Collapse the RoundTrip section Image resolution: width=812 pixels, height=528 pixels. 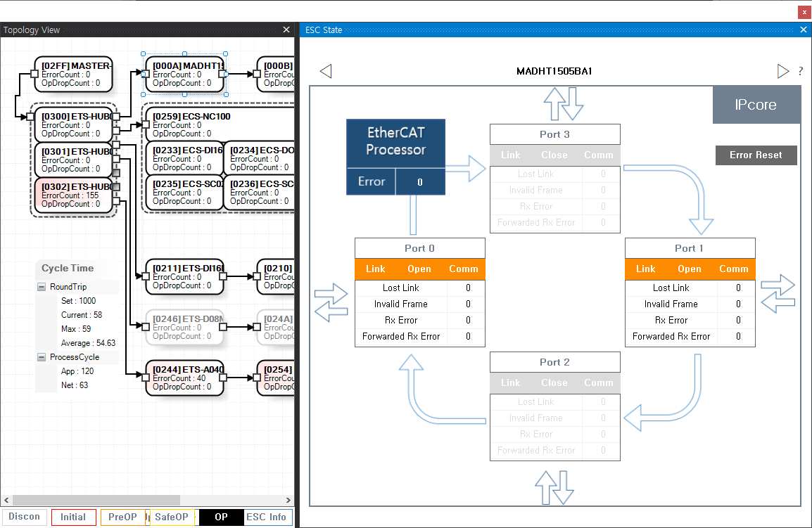42,287
